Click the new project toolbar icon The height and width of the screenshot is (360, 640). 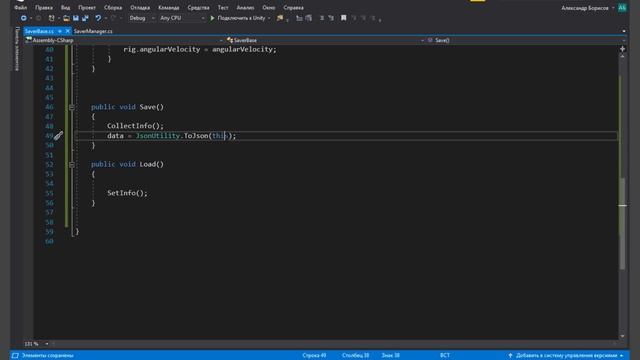pos(51,18)
